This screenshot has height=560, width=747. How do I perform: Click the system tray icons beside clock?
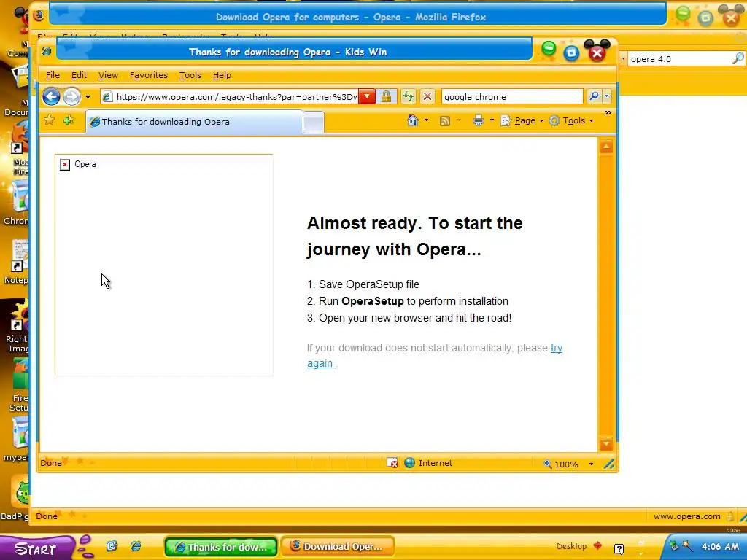(681, 546)
